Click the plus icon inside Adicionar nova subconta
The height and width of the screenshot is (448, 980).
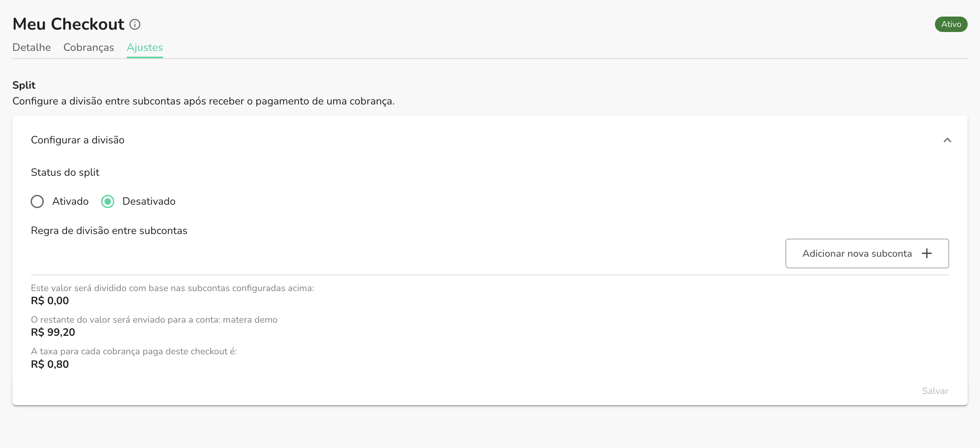point(927,253)
